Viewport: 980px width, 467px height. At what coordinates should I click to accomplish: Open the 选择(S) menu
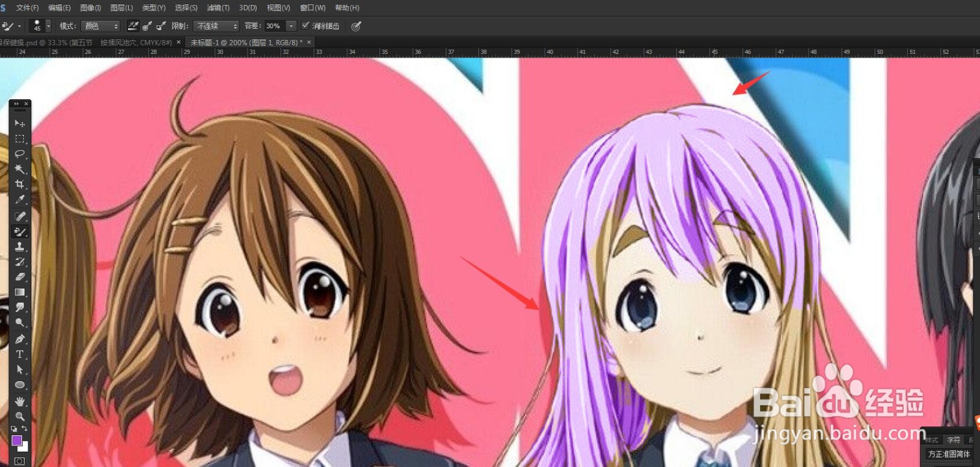(186, 8)
